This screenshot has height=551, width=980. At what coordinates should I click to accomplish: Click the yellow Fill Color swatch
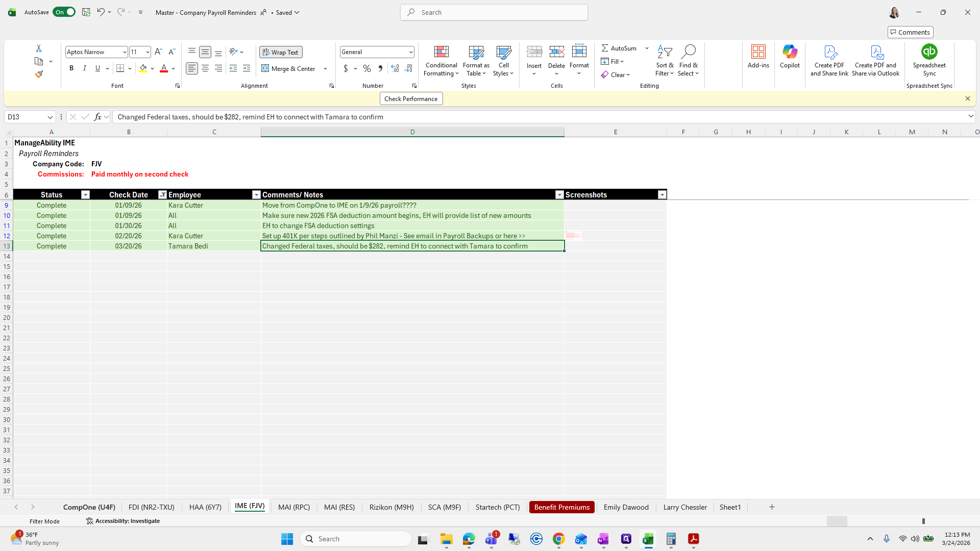[x=143, y=68]
